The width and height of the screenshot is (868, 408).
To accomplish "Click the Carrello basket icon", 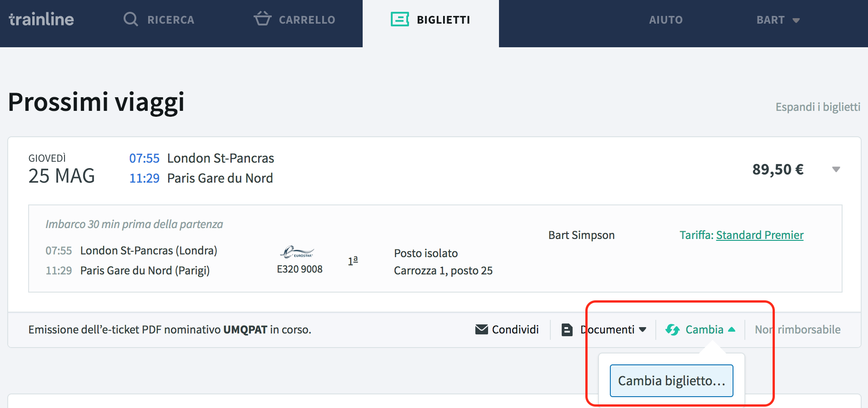I will (262, 19).
